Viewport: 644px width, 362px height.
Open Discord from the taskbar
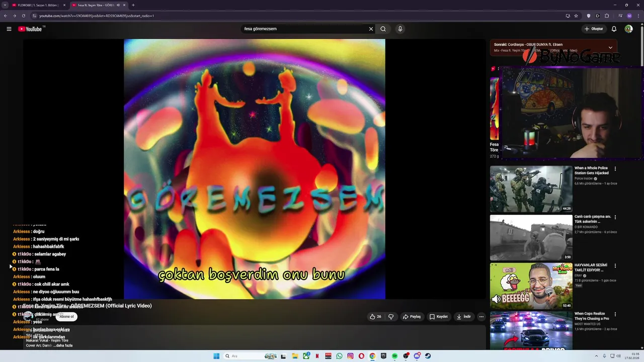(x=417, y=356)
